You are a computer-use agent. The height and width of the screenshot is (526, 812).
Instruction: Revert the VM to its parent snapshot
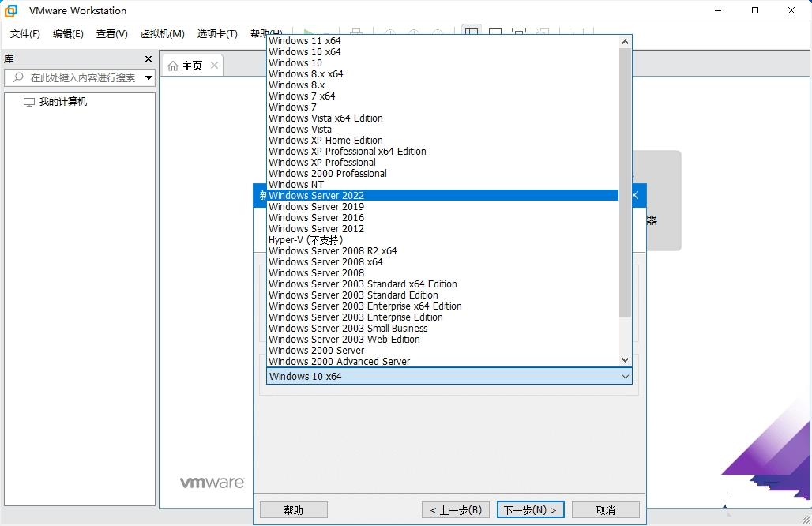(413, 30)
